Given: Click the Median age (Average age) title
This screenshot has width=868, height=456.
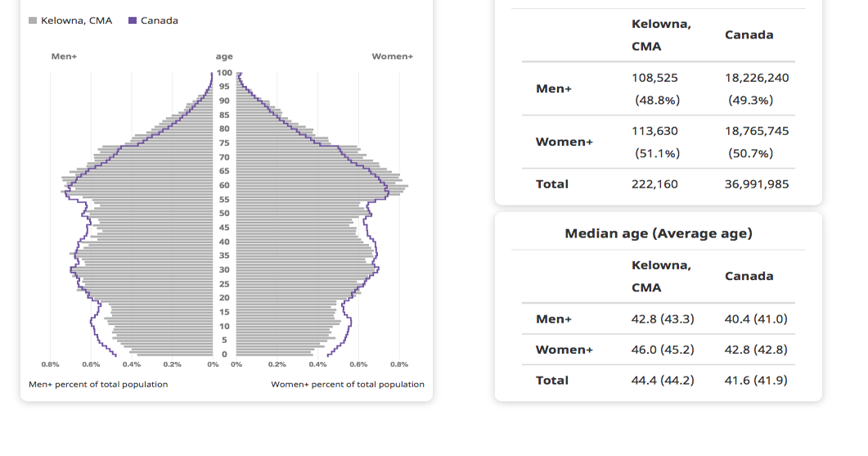Looking at the screenshot, I should pyautogui.click(x=658, y=233).
